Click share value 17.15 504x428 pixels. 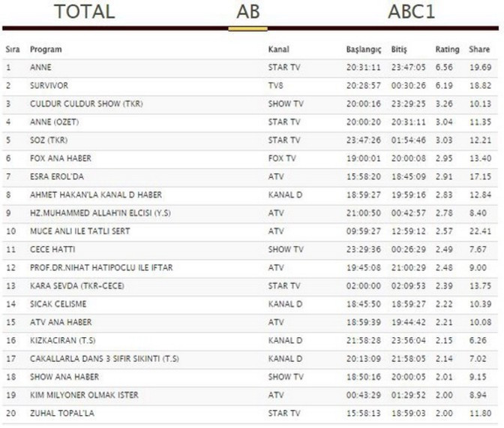[x=480, y=176]
